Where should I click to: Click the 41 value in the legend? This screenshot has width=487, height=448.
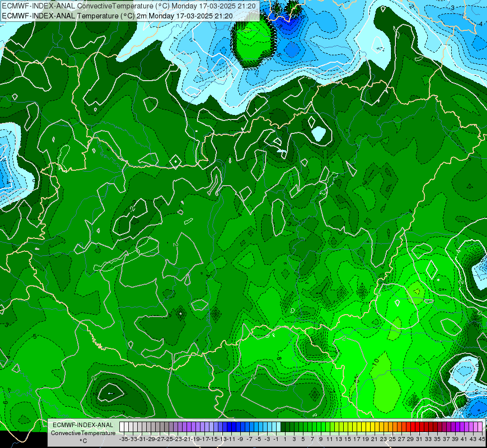tap(464, 439)
